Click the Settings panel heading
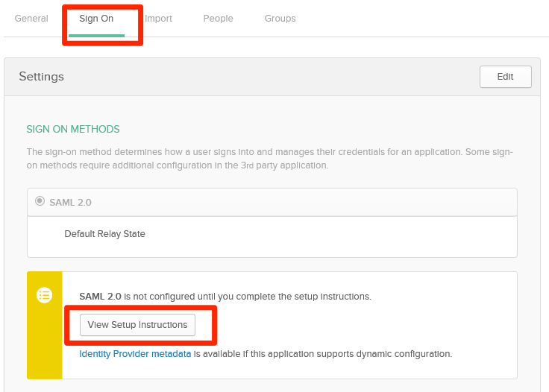Image resolution: width=549 pixels, height=392 pixels. 42,77
